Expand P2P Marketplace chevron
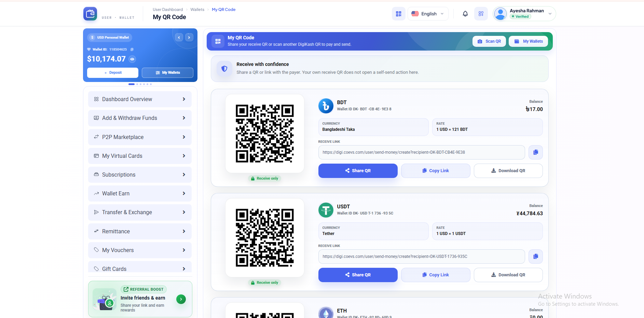 (x=184, y=137)
